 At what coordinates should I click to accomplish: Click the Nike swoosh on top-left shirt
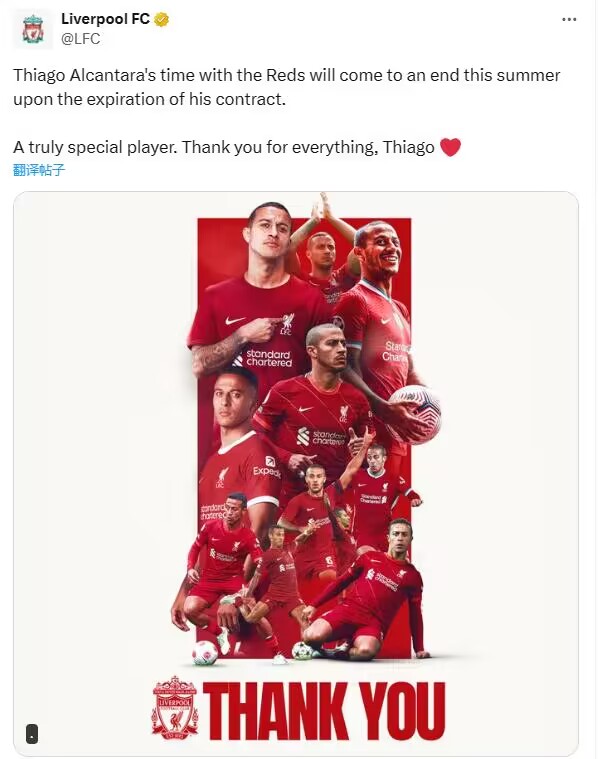coord(235,320)
